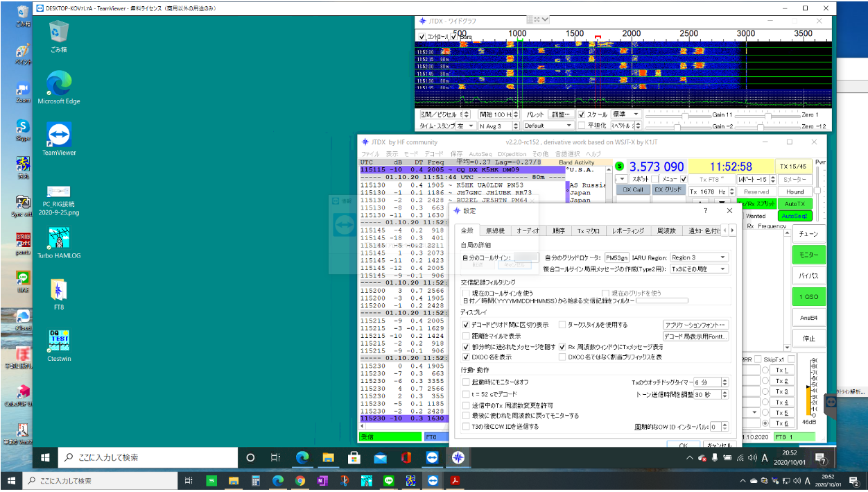
Task: Enable the 平坦化 checkbox in wide graph
Action: [581, 126]
